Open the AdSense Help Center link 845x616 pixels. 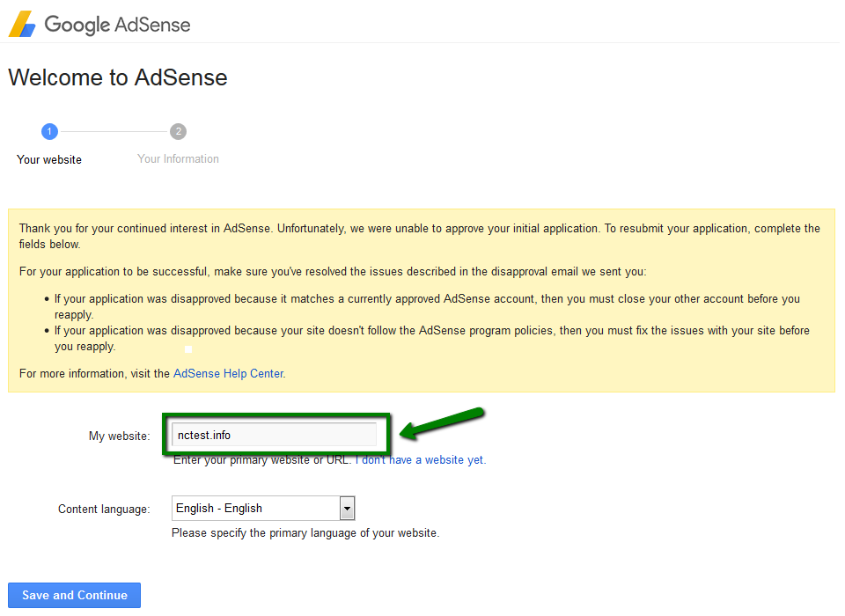pyautogui.click(x=229, y=373)
